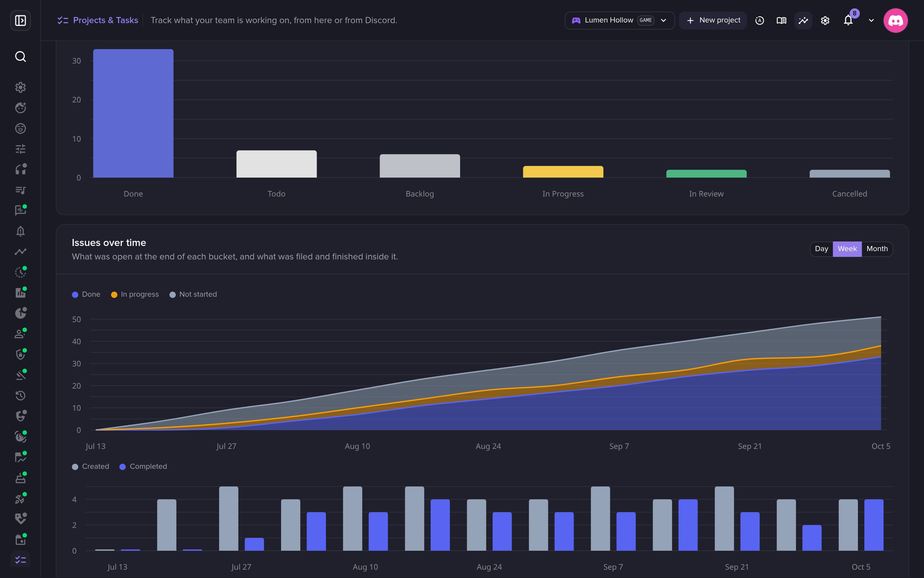Toggle the In progress series legend
The width and height of the screenshot is (924, 578).
coord(135,294)
